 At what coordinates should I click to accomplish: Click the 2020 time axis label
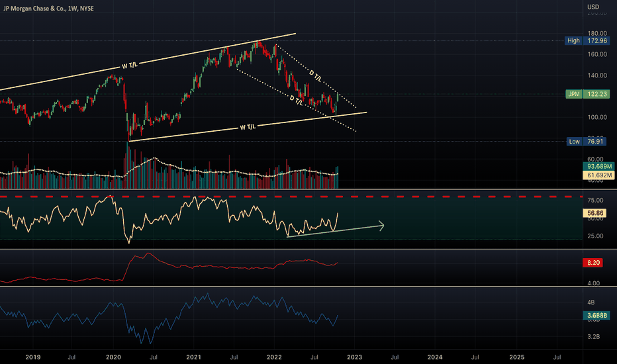pos(113,357)
